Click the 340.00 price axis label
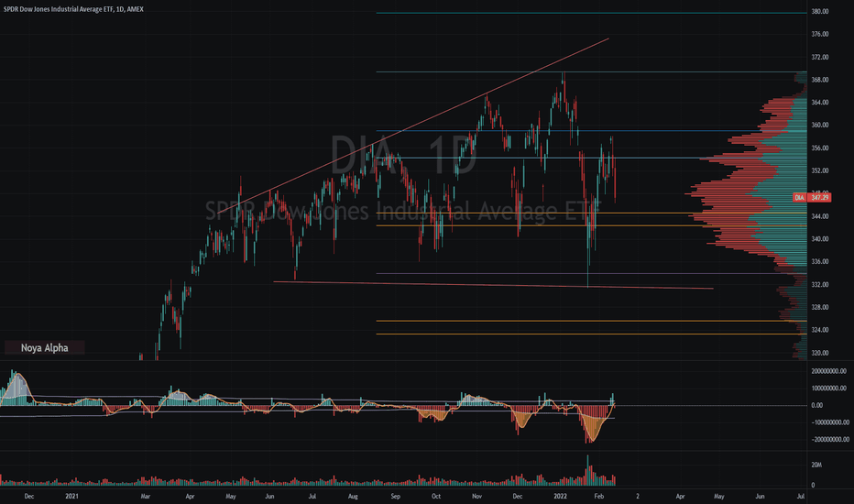Image resolution: width=854 pixels, height=504 pixels. coord(820,238)
